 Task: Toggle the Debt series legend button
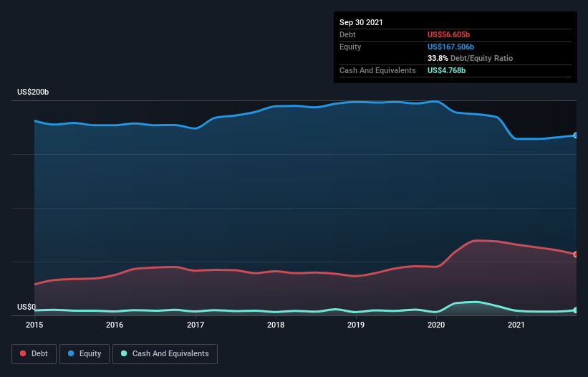tap(34, 354)
